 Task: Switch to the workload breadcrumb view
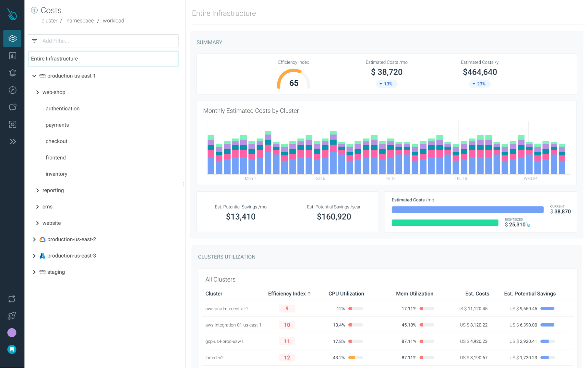pyautogui.click(x=113, y=21)
